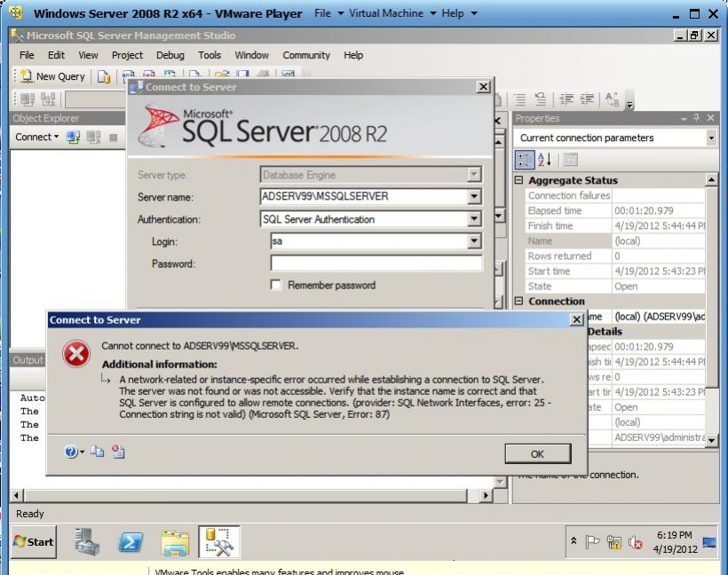The height and width of the screenshot is (575, 728).
Task: Click the comment out lines icon
Action: pos(520,99)
